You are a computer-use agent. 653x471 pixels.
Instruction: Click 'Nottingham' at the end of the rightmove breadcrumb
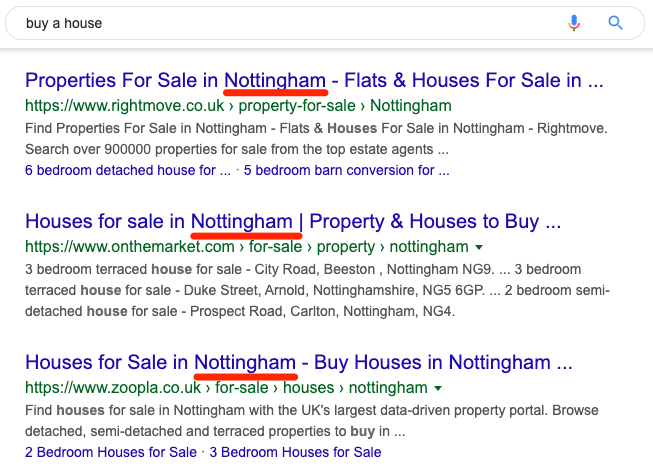(x=411, y=106)
